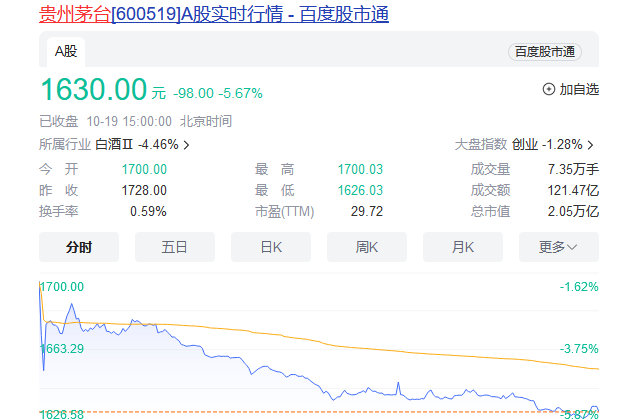Screen dimensions: 627x420
Task: Click the 1663.29 chart axis label
Action: point(62,349)
